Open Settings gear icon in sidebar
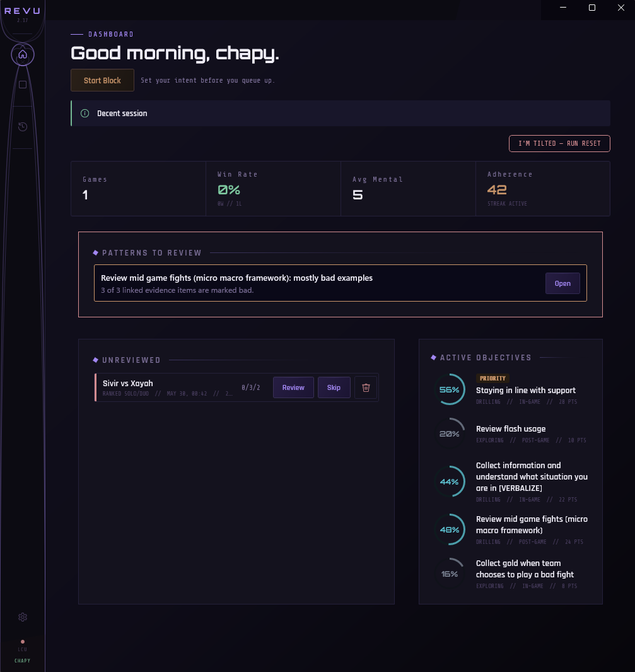This screenshot has width=635, height=672. tap(23, 617)
